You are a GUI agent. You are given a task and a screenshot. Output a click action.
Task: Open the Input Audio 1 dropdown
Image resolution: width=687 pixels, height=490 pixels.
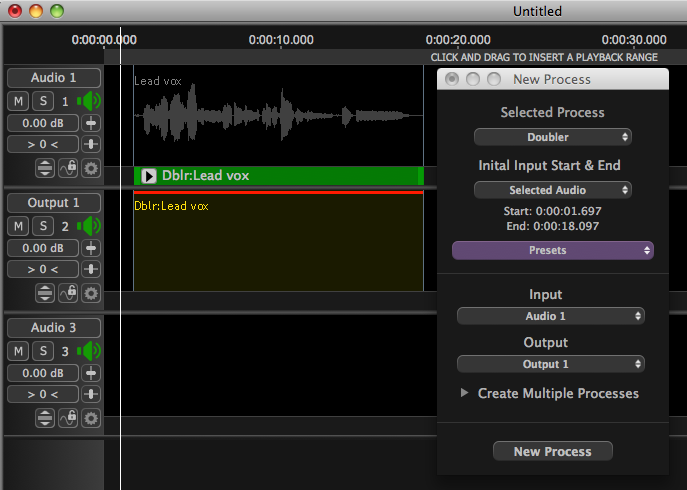550,316
